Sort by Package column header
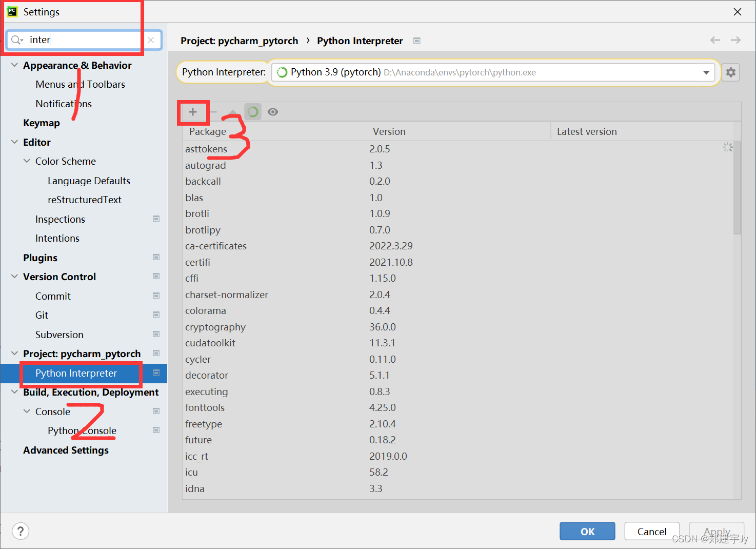This screenshot has width=756, height=549. tap(274, 131)
